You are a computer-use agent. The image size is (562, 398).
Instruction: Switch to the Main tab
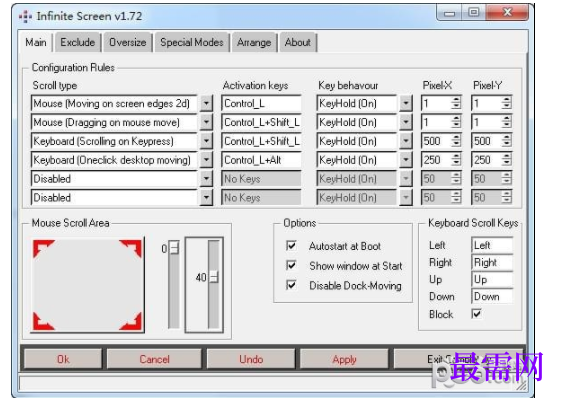click(x=36, y=42)
